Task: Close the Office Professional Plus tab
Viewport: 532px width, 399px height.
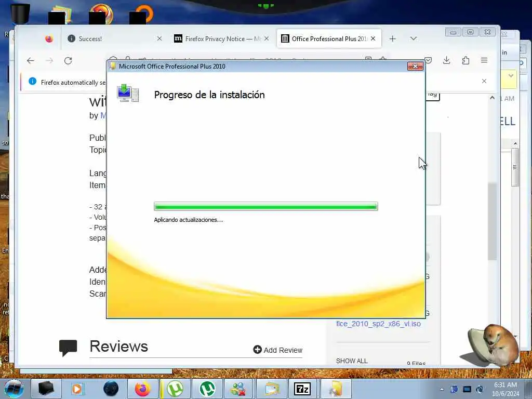Action: (373, 38)
